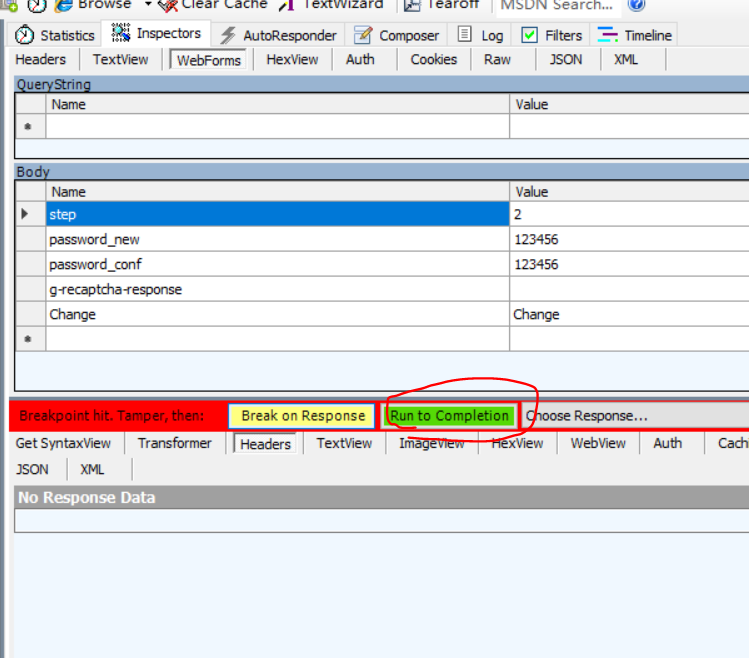This screenshot has height=658, width=749.
Task: Select the Transformer response tab
Action: pyautogui.click(x=175, y=443)
